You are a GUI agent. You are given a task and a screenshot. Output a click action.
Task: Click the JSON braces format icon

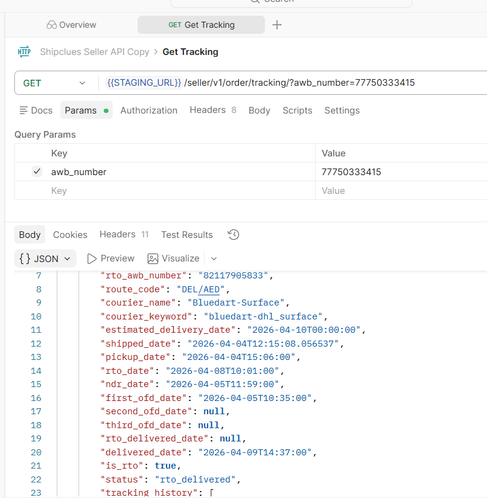click(25, 259)
